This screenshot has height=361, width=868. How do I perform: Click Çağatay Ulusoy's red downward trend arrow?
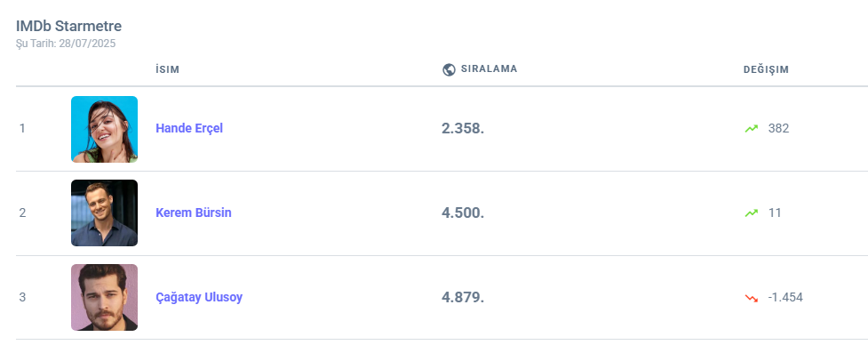[x=752, y=298]
